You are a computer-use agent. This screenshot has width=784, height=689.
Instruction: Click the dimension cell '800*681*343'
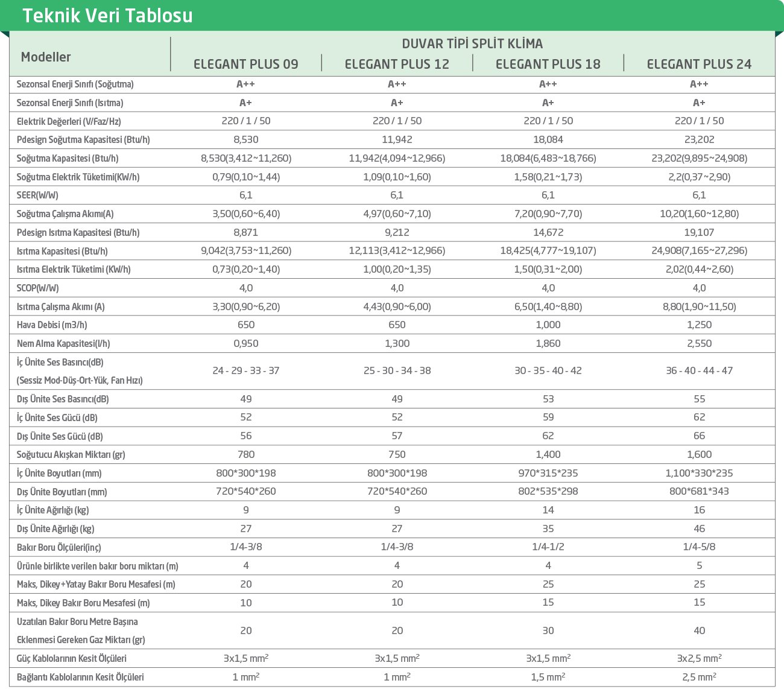click(700, 491)
